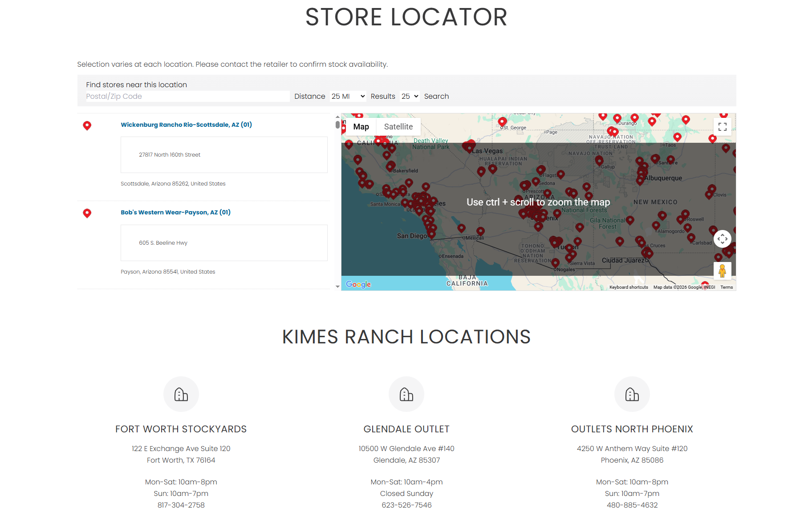Screen dimensions: 800x532
Task: Open the Distance dropdown showing 25 MI
Action: coord(348,97)
